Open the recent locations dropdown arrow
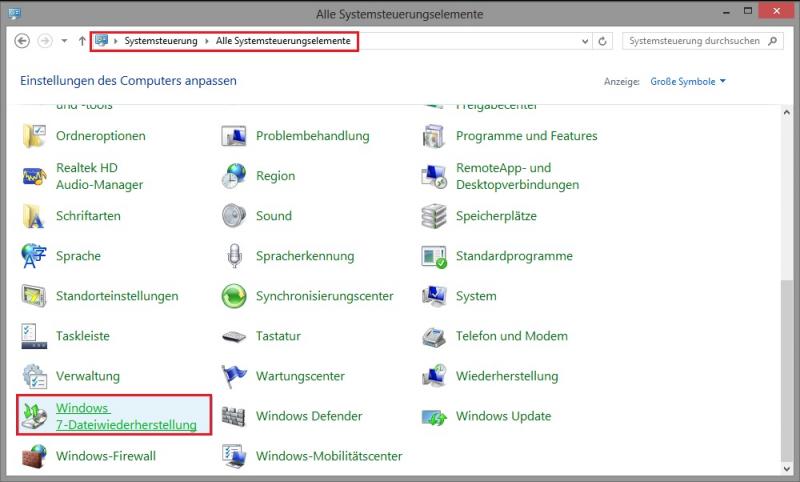 click(x=64, y=41)
